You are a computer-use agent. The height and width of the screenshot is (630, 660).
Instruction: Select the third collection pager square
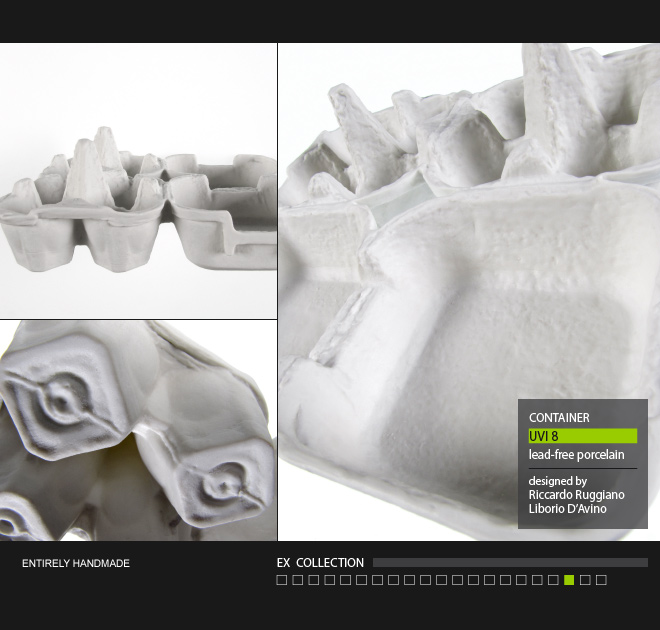click(314, 580)
